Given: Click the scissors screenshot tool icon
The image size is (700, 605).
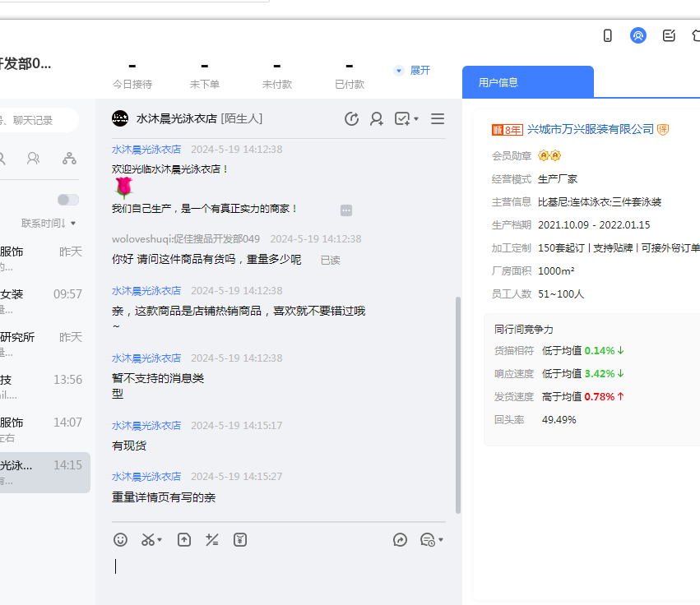Looking at the screenshot, I should click(148, 540).
